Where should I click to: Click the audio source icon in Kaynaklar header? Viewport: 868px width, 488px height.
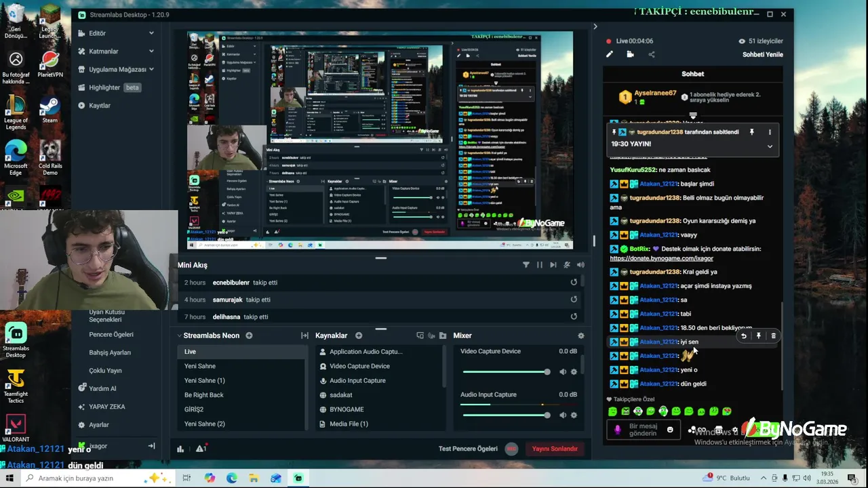(x=431, y=335)
